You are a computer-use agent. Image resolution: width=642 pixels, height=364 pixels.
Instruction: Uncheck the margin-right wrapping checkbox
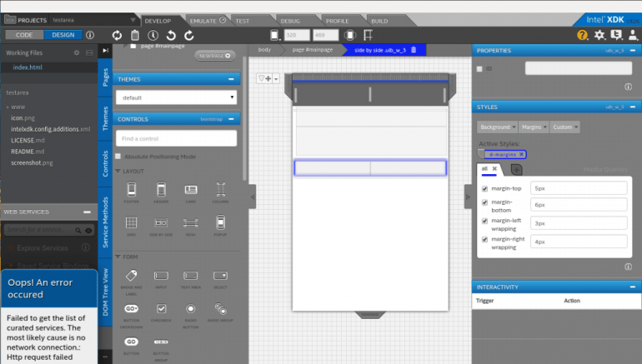tap(484, 239)
